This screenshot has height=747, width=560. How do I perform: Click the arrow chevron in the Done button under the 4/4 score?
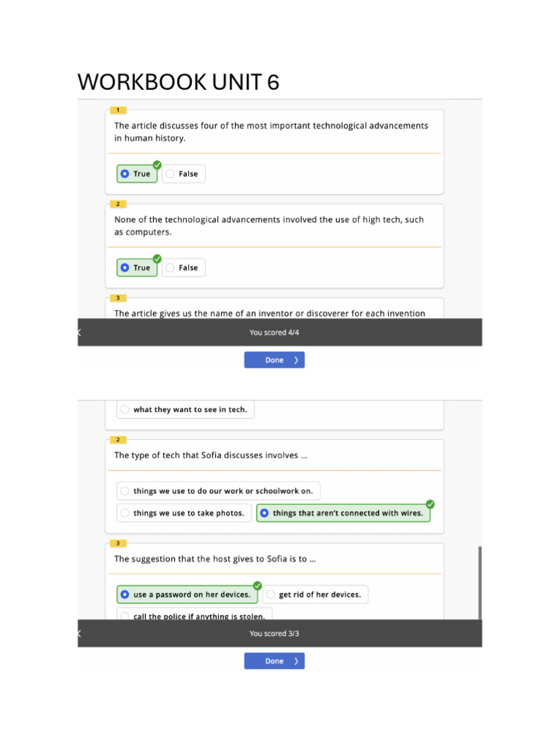(295, 360)
